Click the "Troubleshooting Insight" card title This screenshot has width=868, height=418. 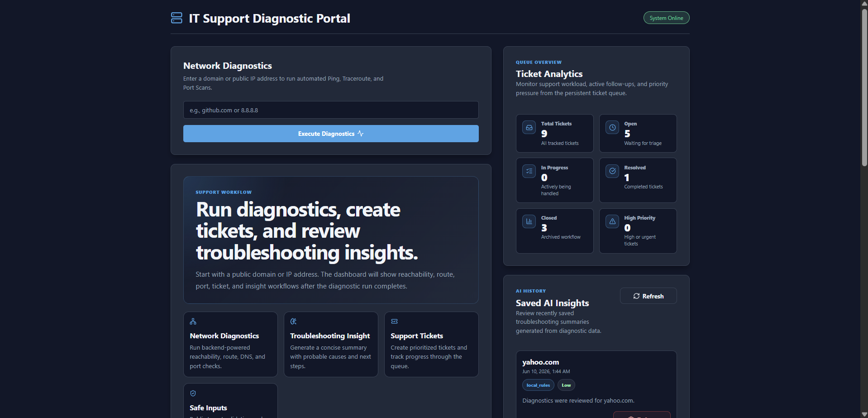pyautogui.click(x=330, y=336)
